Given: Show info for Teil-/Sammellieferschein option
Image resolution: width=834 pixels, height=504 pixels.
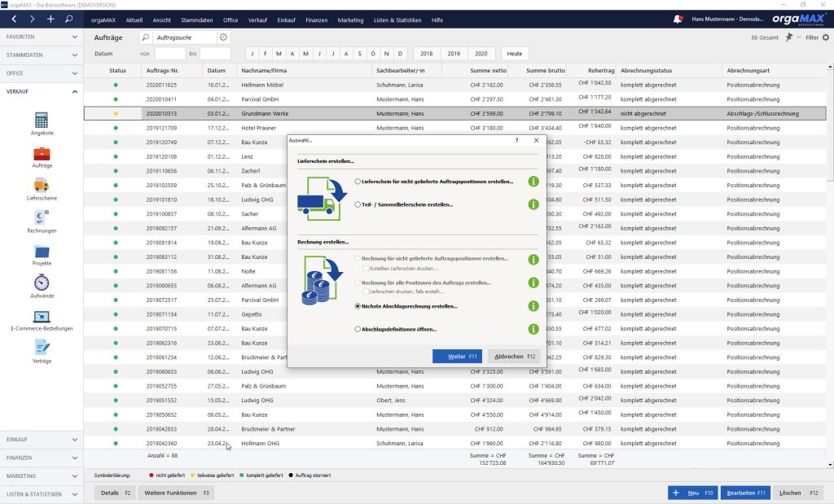Looking at the screenshot, I should [533, 204].
